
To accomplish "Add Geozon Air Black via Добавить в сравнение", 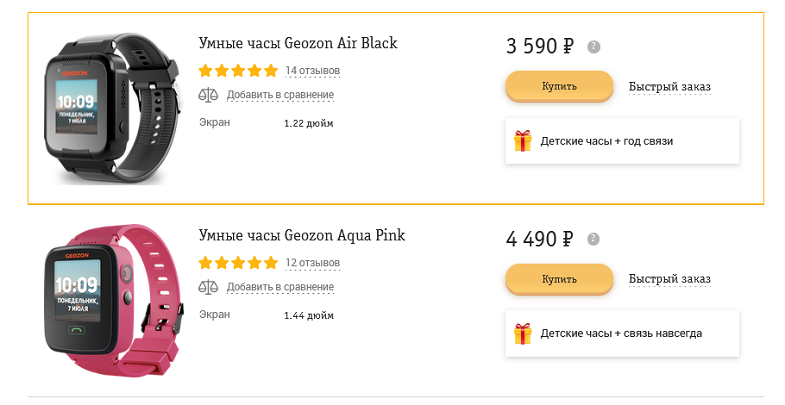I will [x=280, y=95].
